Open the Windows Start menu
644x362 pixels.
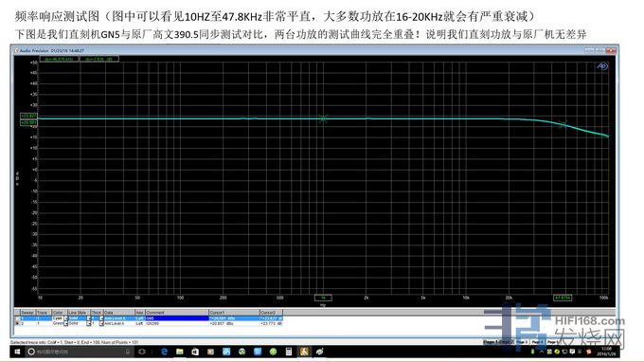[17, 352]
